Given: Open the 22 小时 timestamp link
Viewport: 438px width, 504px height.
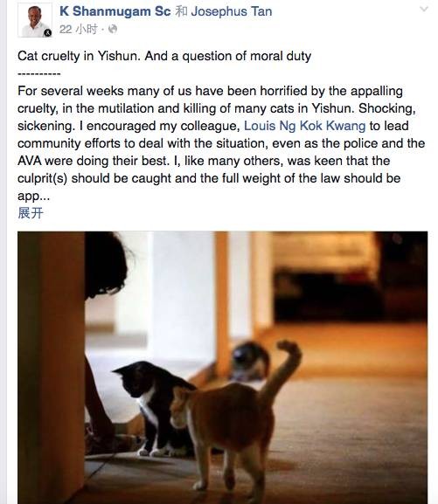Looking at the screenshot, I should coord(78,30).
